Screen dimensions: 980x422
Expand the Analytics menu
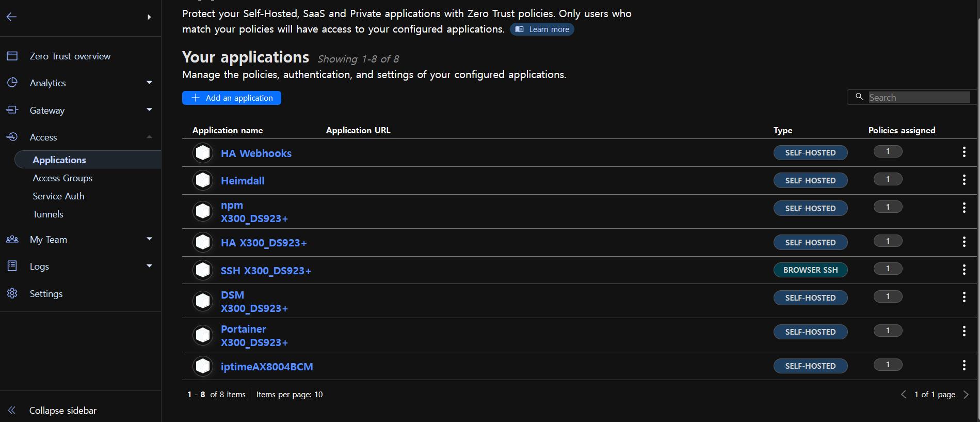pyautogui.click(x=149, y=83)
